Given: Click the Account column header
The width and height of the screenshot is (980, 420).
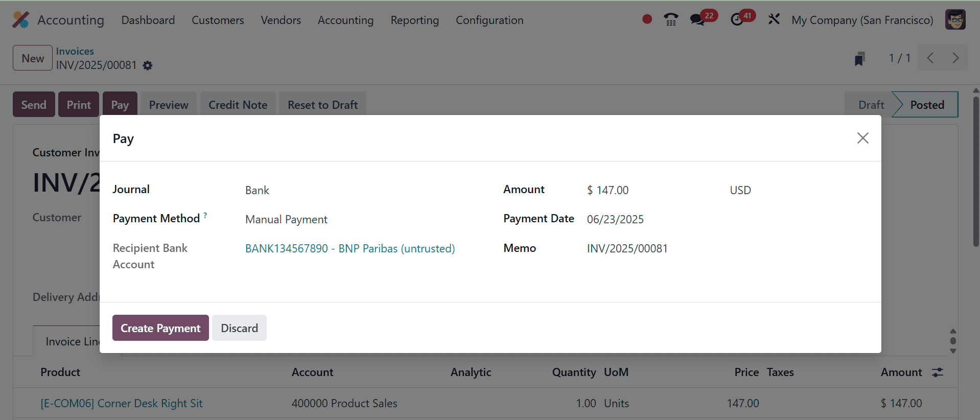Looking at the screenshot, I should tap(312, 372).
